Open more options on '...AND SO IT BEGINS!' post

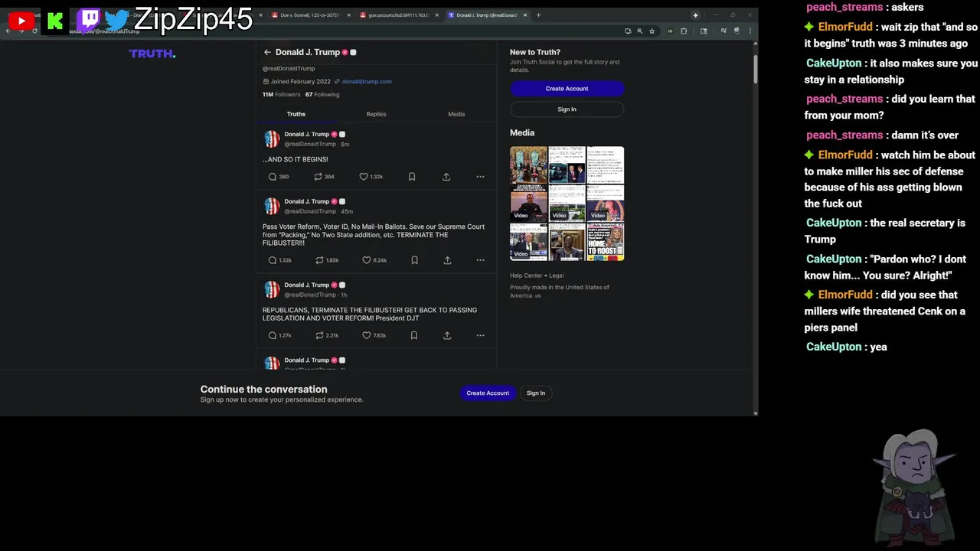[480, 177]
